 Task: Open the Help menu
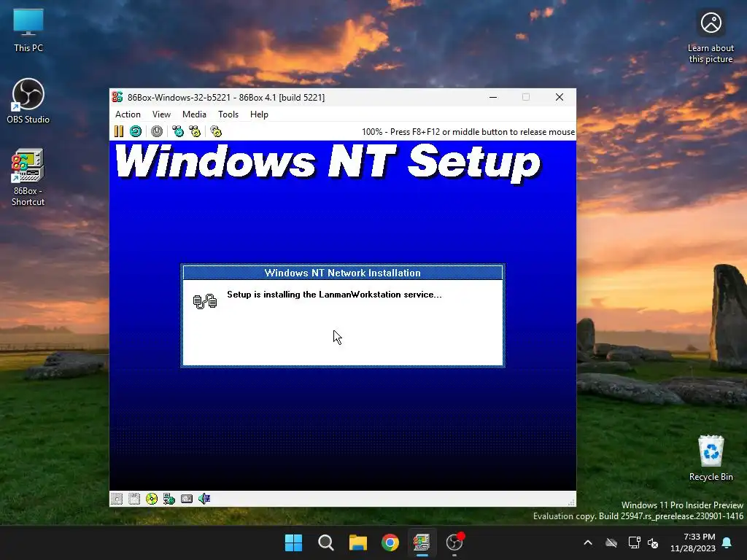coord(259,114)
